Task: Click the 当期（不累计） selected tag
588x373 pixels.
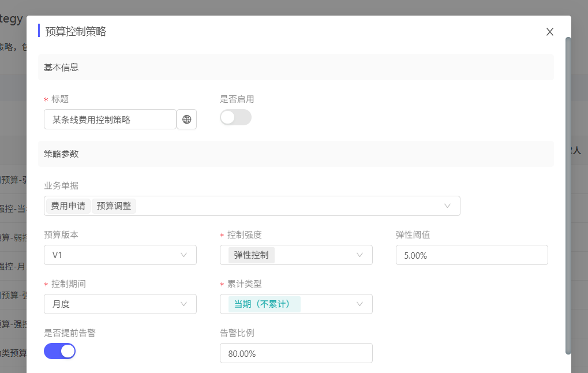Action: tap(264, 304)
